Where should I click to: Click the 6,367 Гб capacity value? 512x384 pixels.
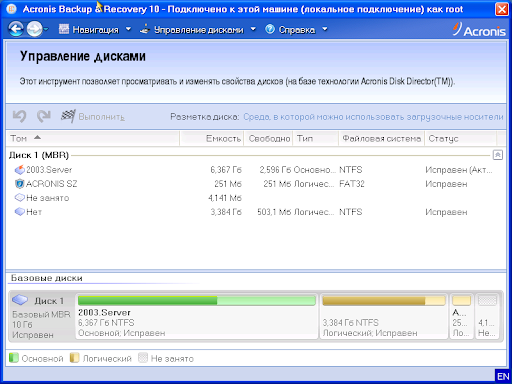pos(226,170)
